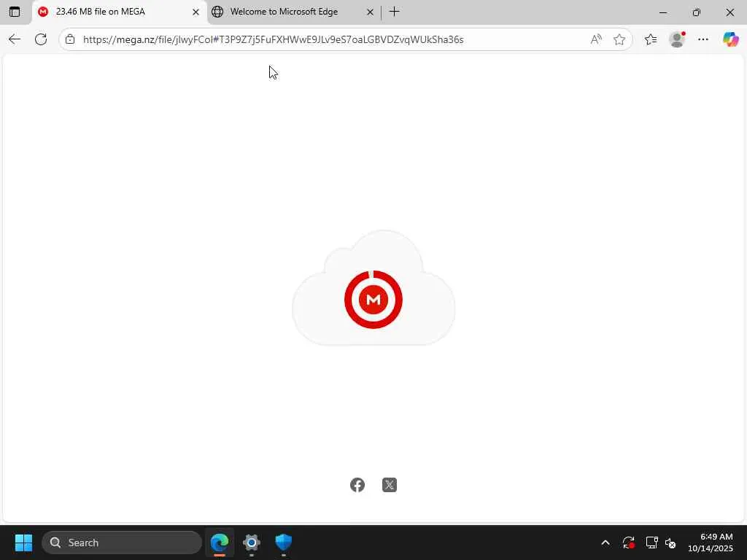Open Settings and more menu
This screenshot has height=560, width=747.
point(703,39)
